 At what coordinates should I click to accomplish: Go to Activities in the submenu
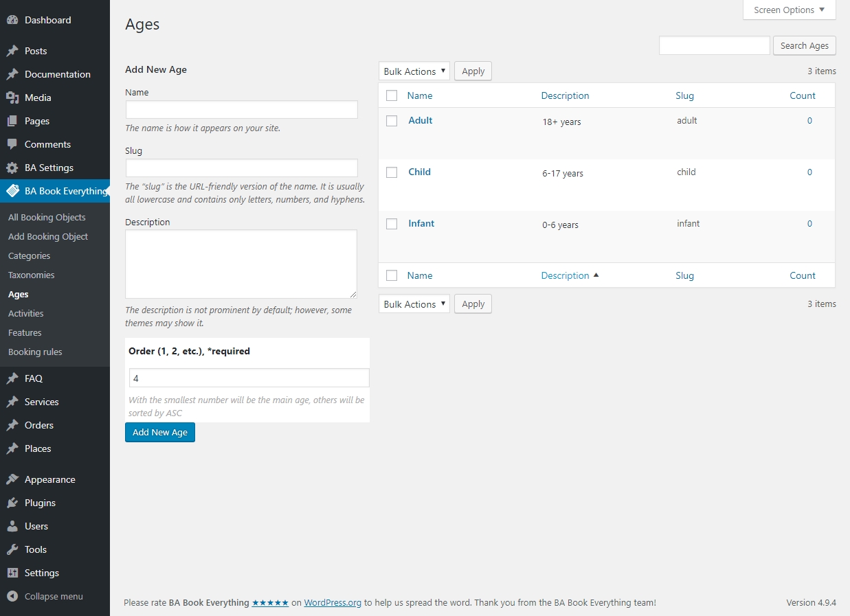26,313
